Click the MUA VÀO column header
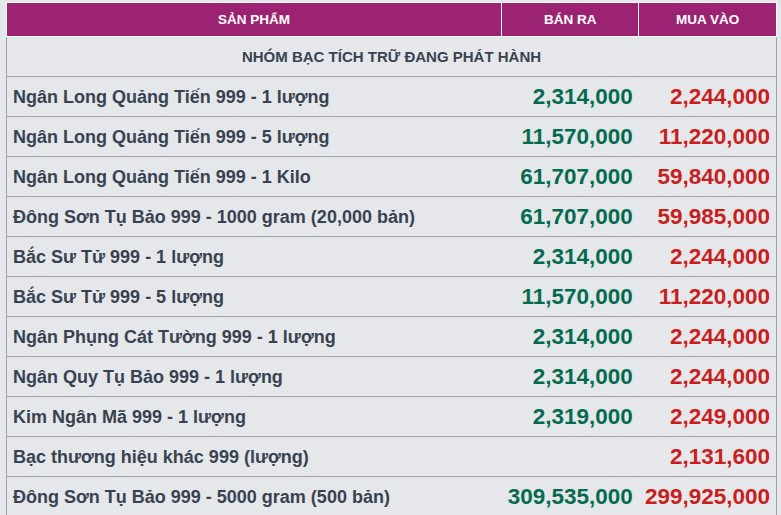 point(707,19)
